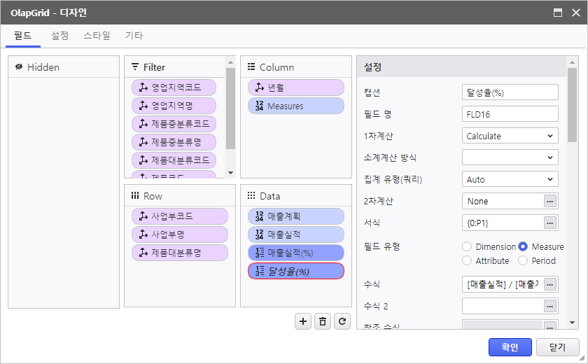Click the 수식 2 ellipsis button
This screenshot has height=364, width=588.
(x=550, y=306)
